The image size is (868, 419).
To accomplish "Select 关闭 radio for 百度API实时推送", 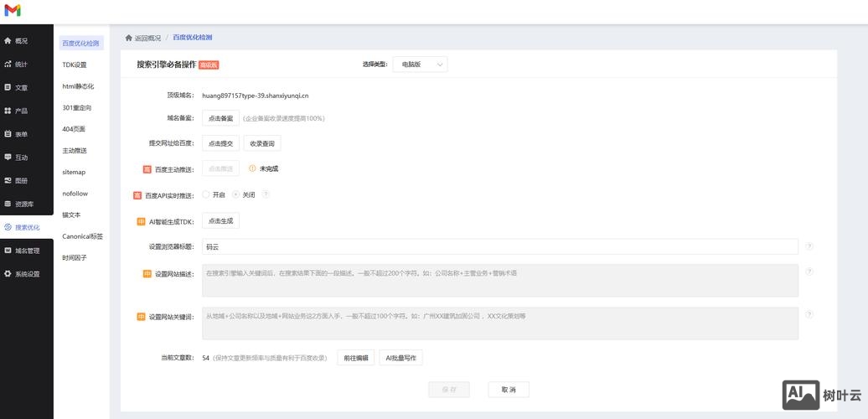I will 236,194.
